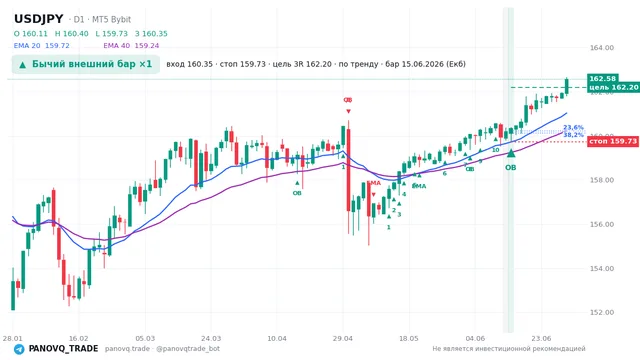Open the panovq.trade website link
Image resolution: width=640 pixels, height=360 pixels.
[127, 349]
